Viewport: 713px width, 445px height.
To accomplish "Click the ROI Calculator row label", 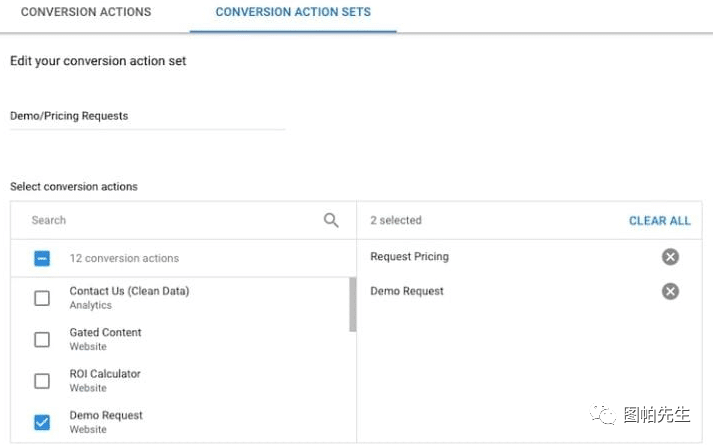I will 105,374.
